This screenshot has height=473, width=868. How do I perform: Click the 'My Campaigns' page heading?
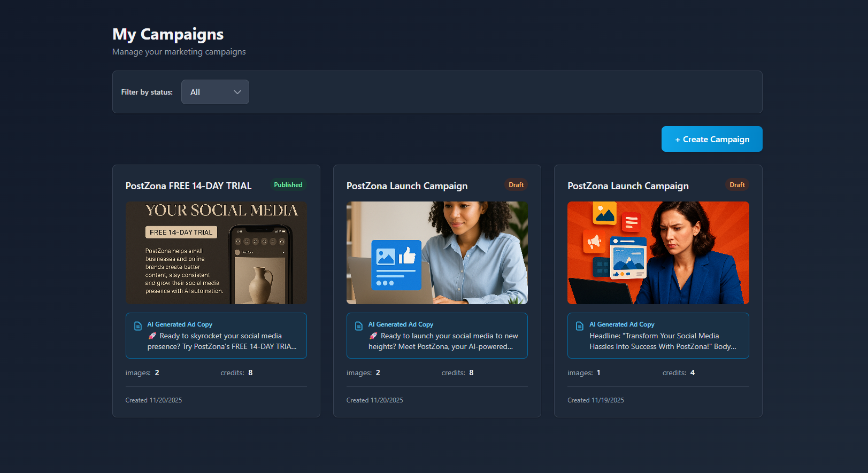click(x=168, y=34)
